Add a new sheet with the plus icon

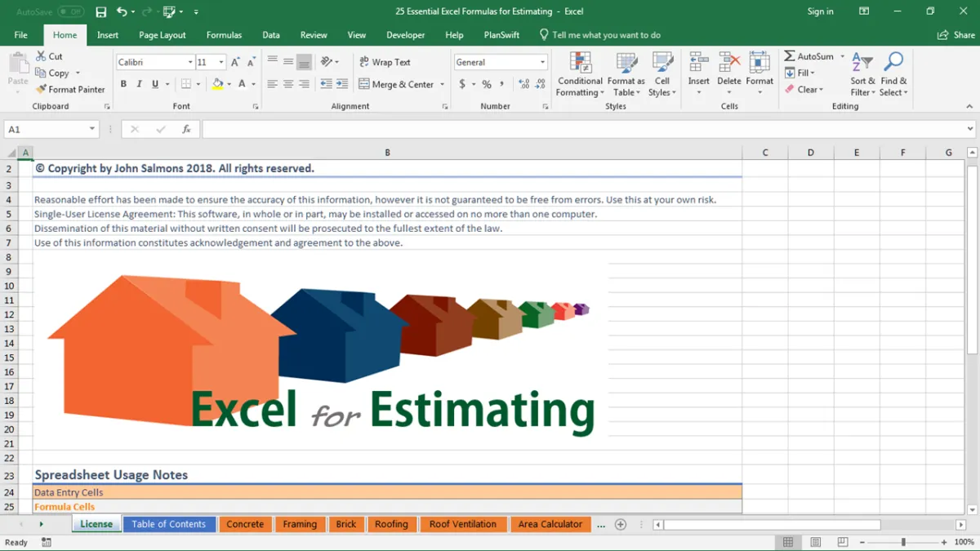point(621,524)
